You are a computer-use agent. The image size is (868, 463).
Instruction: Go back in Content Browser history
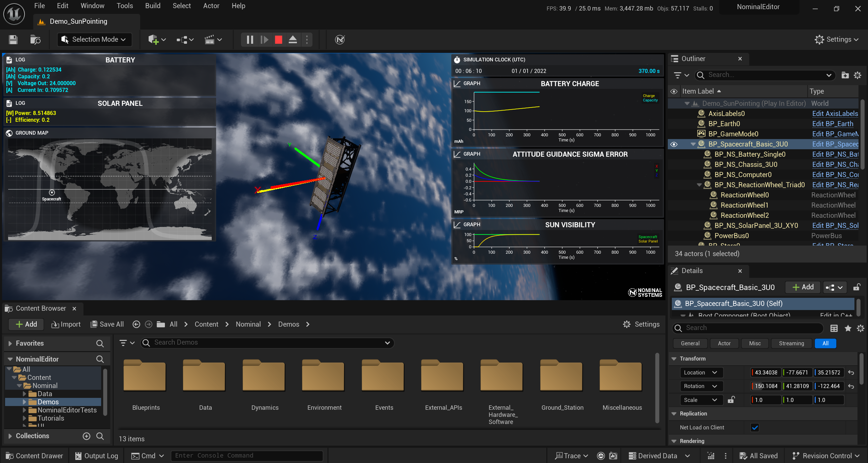(x=136, y=324)
